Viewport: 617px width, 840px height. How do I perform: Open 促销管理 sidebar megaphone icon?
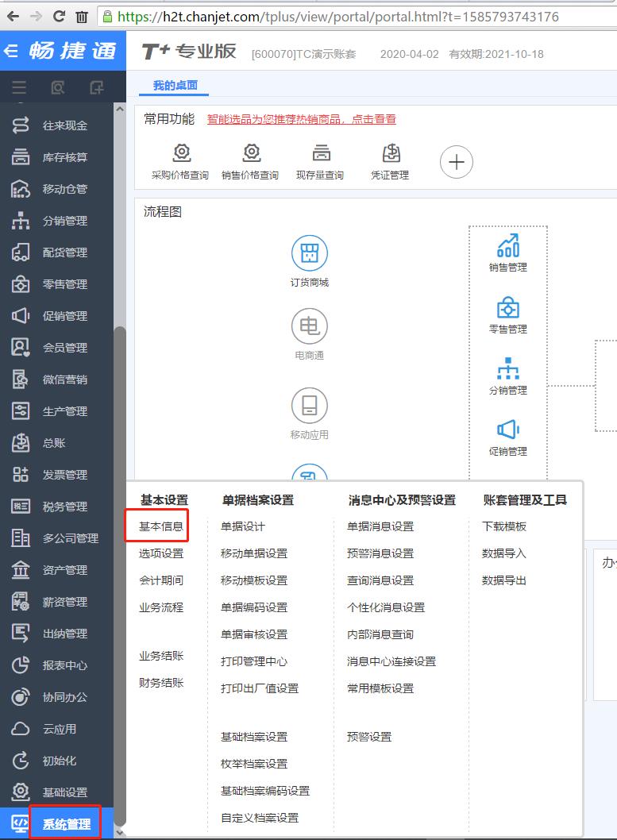[x=21, y=315]
